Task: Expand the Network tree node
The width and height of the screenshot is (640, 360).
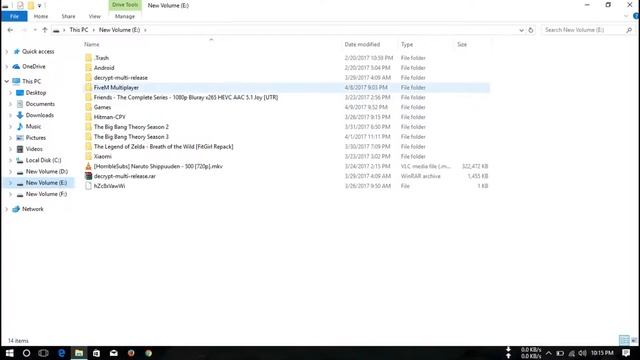Action: [7, 209]
